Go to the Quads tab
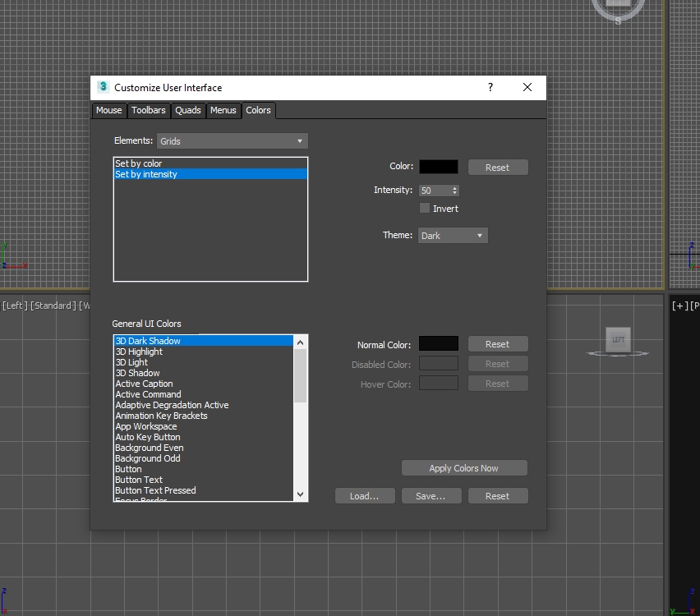Screen dimensions: 700x616 [x=188, y=110]
